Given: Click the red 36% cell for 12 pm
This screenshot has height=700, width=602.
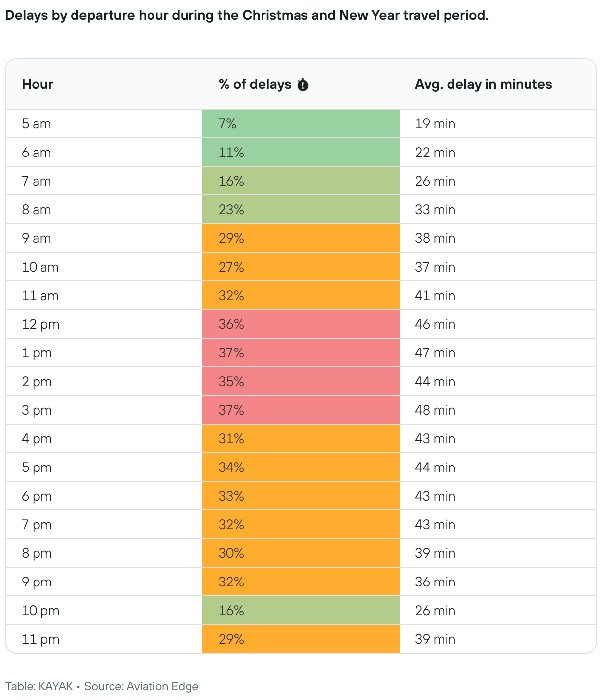Looking at the screenshot, I should pyautogui.click(x=301, y=324).
